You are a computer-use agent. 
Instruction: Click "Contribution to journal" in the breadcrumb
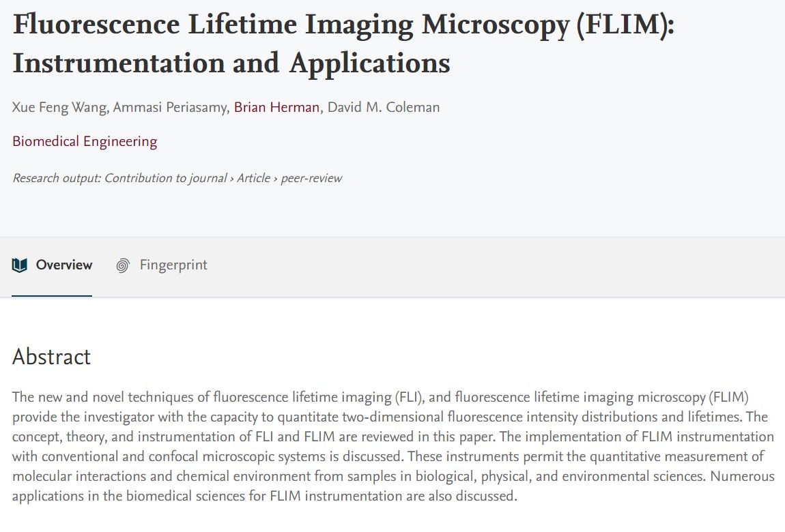click(x=165, y=179)
